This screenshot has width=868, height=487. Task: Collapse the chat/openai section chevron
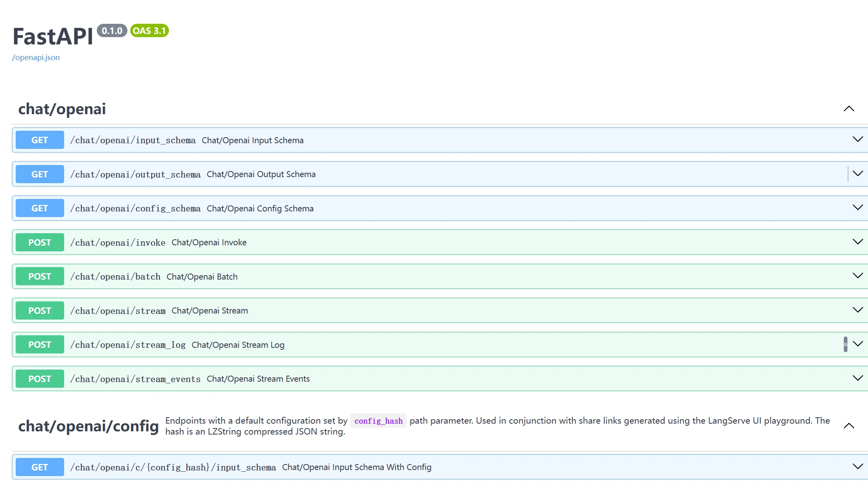tap(849, 109)
